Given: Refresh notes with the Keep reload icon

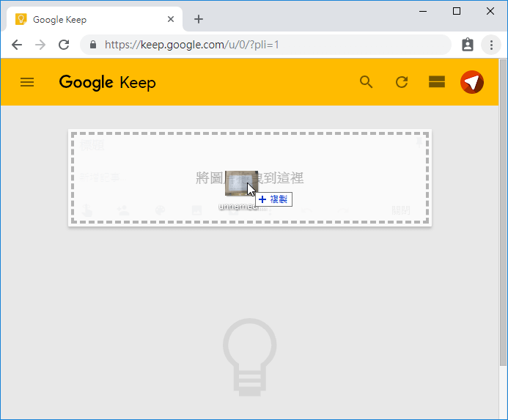Looking at the screenshot, I should [402, 82].
